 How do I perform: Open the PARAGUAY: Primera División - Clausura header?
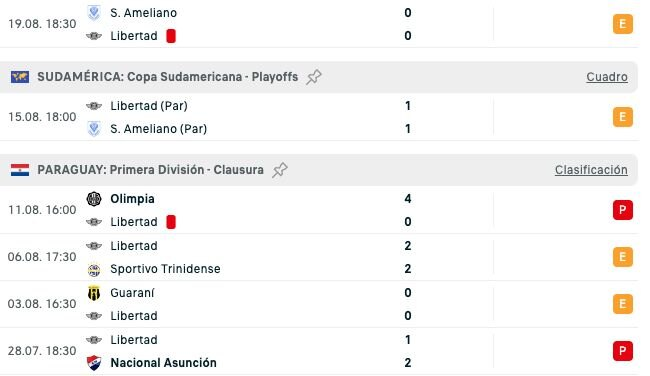point(319,170)
